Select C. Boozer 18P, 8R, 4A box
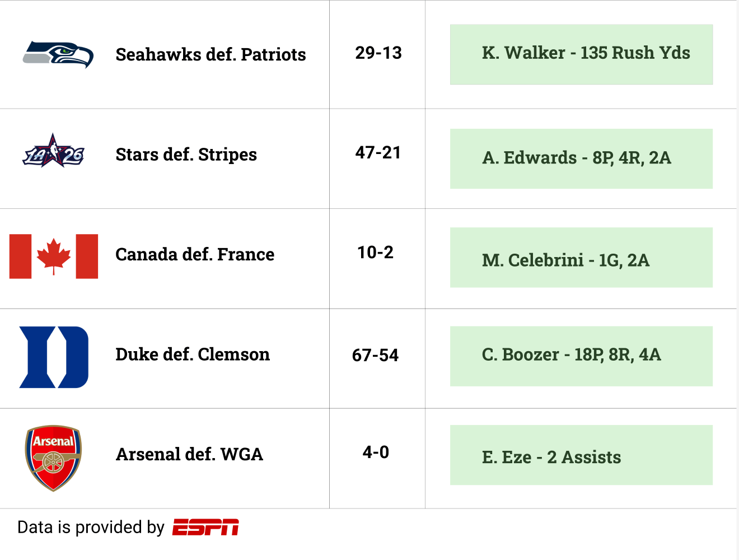 pyautogui.click(x=581, y=356)
